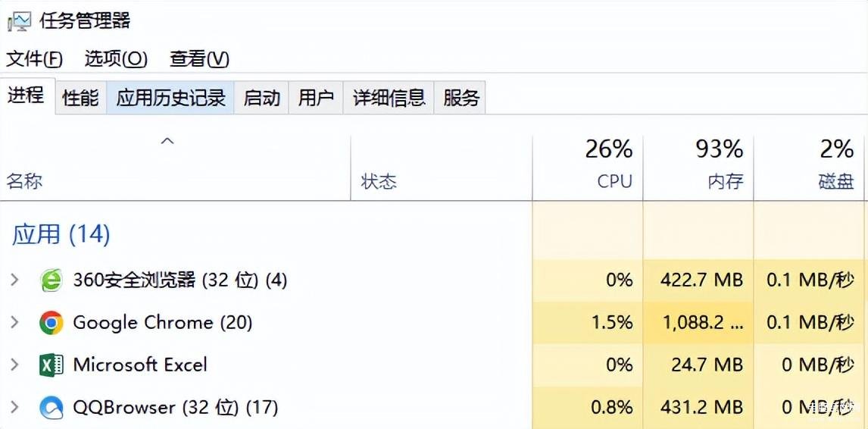Open the 查看(V) menu
This screenshot has height=429, width=868.
pyautogui.click(x=199, y=59)
